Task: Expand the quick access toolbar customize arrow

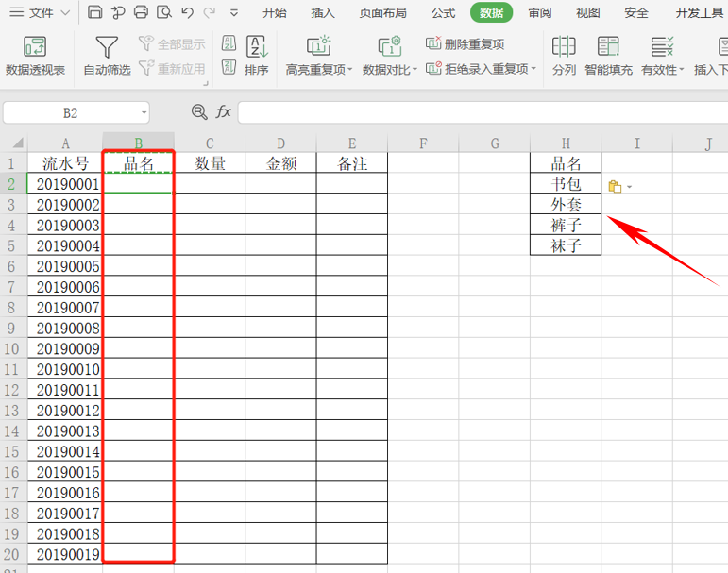Action: 234,13
